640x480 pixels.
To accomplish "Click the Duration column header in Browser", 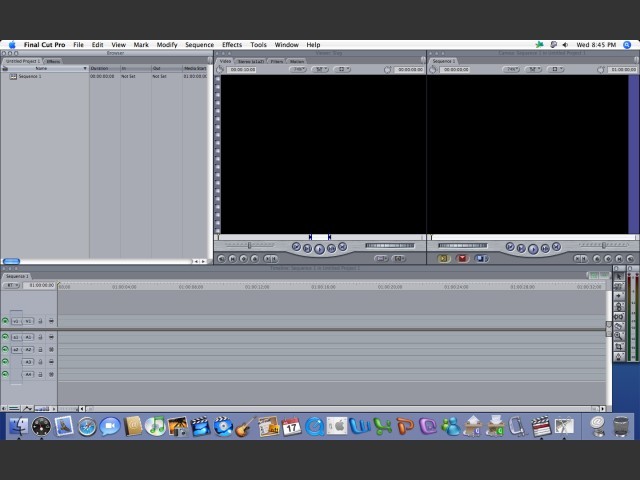I will [x=105, y=69].
